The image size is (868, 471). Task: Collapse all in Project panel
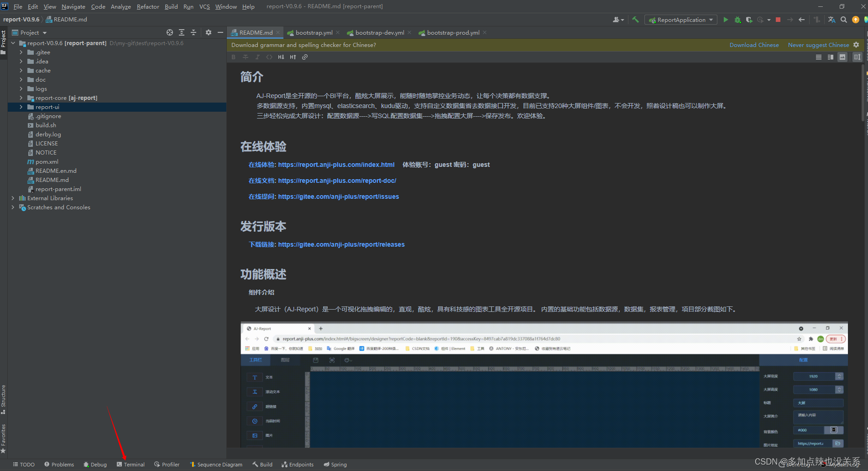(193, 32)
